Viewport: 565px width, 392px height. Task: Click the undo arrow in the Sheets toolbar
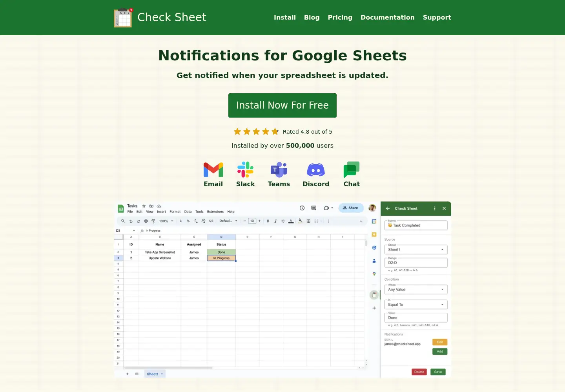tap(131, 221)
